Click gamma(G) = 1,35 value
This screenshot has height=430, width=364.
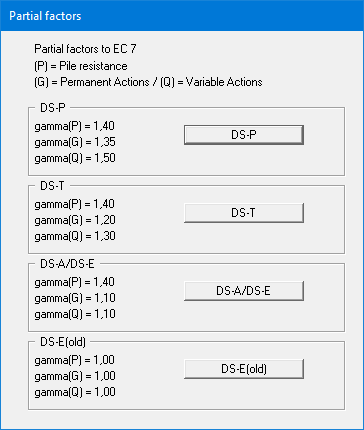(x=75, y=142)
